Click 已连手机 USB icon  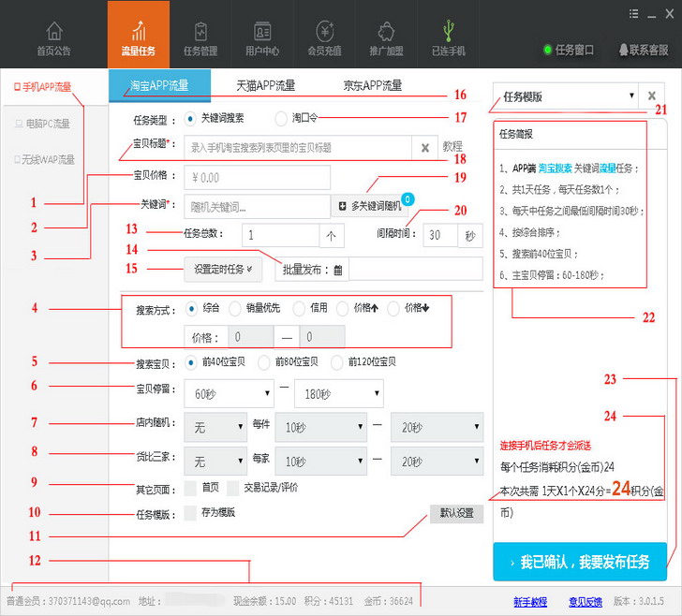(x=449, y=31)
